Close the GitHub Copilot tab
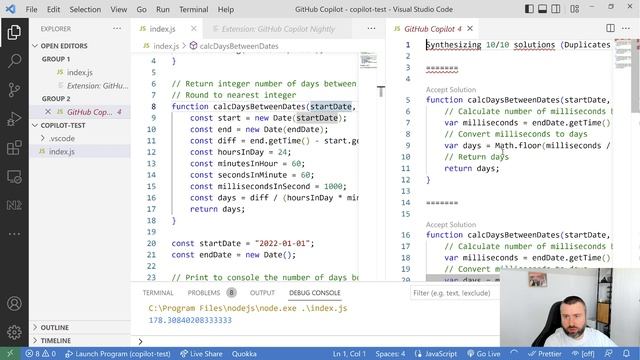640x360 pixels. point(470,29)
